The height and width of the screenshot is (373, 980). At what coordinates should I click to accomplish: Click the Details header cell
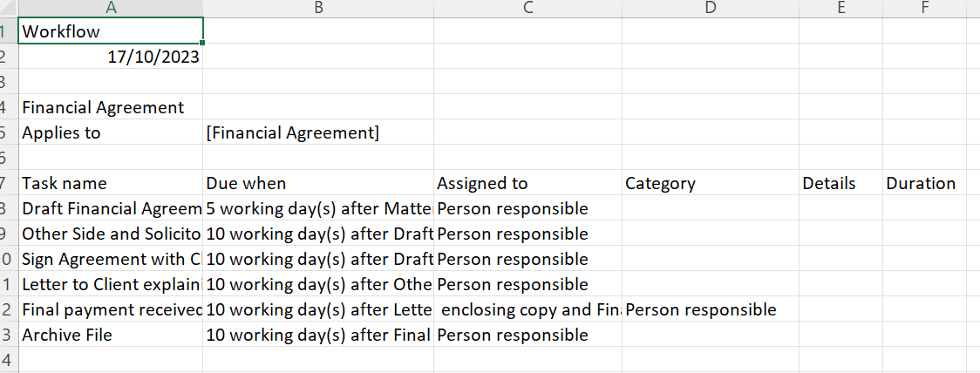[x=840, y=183]
